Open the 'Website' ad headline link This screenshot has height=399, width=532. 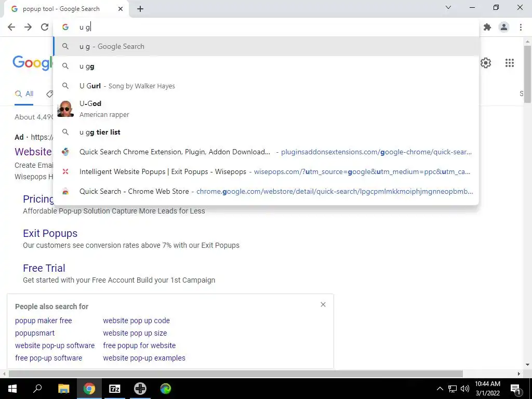[x=33, y=152]
